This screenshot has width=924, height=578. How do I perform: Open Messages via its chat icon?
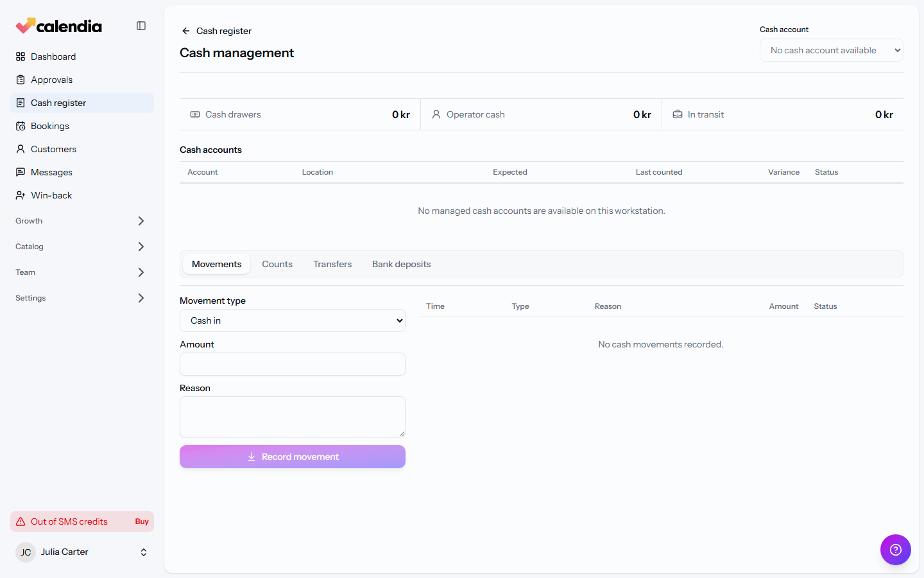[21, 172]
